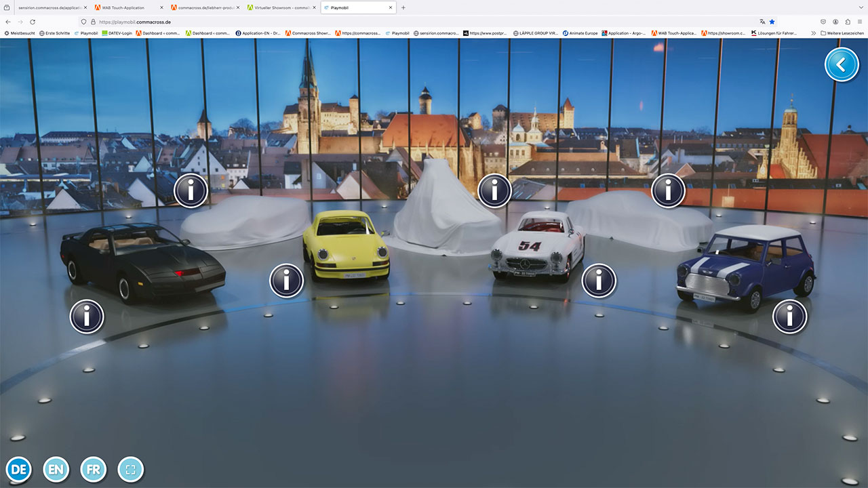Screen dimensions: 868x488
Task: Open green-icon Dashboard bookmark
Action: [x=208, y=33]
